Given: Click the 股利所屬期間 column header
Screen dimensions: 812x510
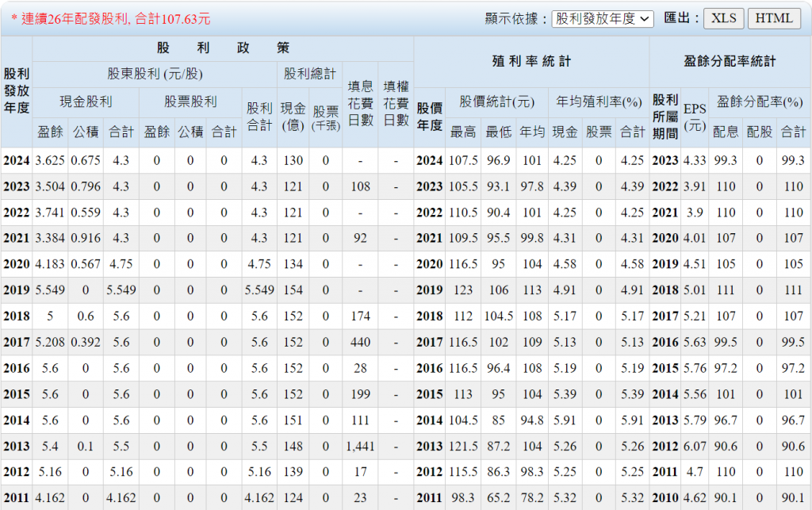Looking at the screenshot, I should 665,117.
